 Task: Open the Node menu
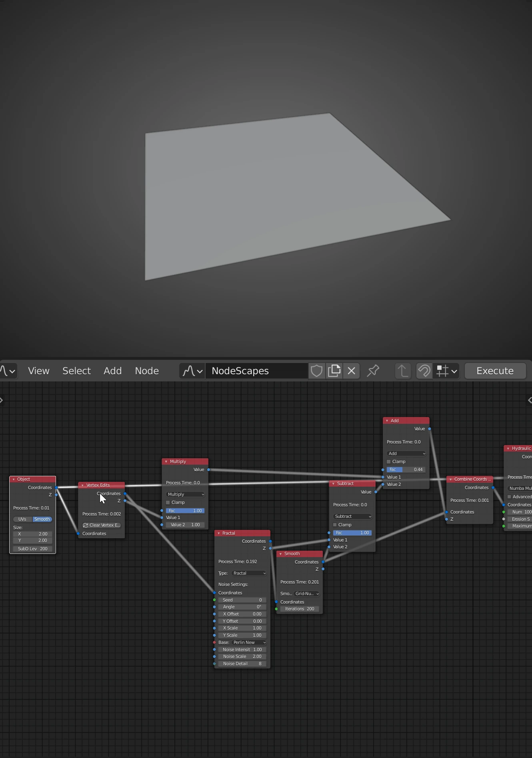147,371
